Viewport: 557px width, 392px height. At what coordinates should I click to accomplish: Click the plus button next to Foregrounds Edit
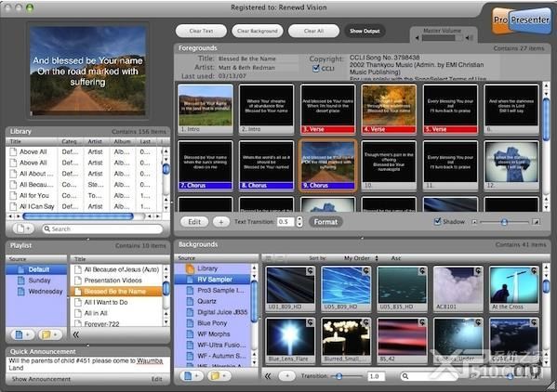pos(221,222)
